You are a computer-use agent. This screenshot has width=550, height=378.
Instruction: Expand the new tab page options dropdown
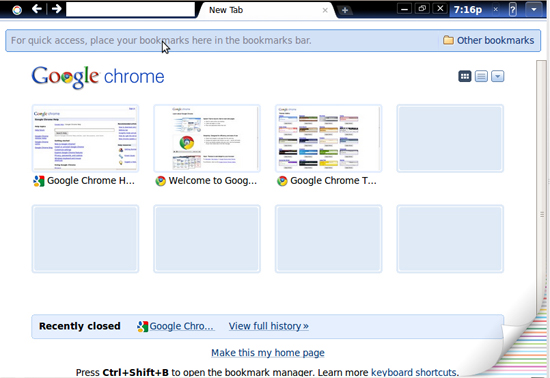[497, 76]
